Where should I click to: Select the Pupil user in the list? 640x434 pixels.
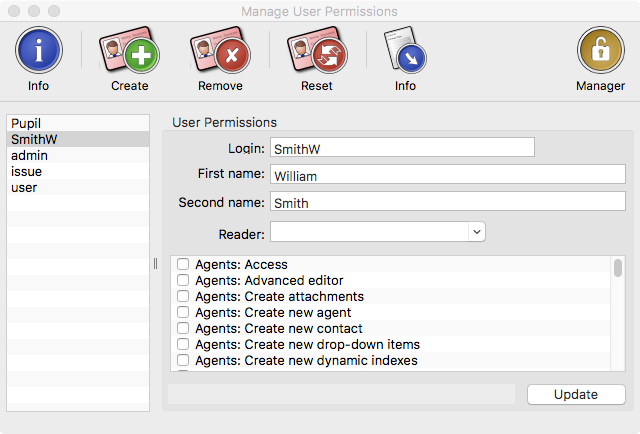tap(78, 123)
